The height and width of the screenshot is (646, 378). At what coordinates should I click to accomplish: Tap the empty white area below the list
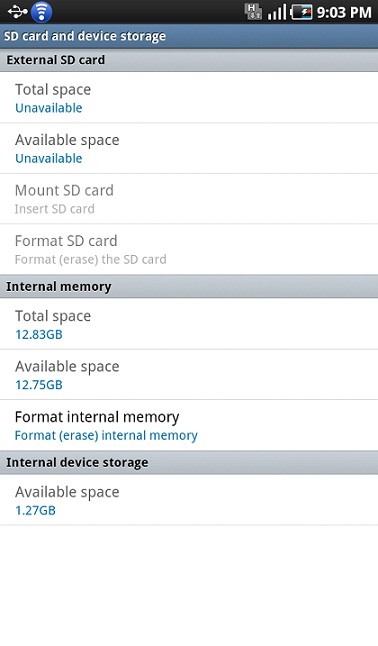click(x=189, y=585)
